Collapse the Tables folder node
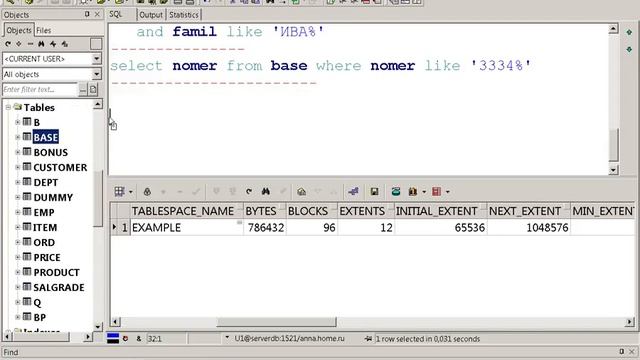This screenshot has width=640, height=360. [8, 107]
